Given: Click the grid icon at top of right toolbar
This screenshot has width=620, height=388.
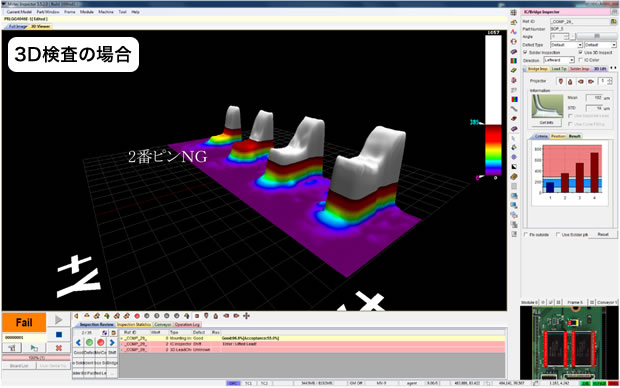Looking at the screenshot, I should click(514, 12).
